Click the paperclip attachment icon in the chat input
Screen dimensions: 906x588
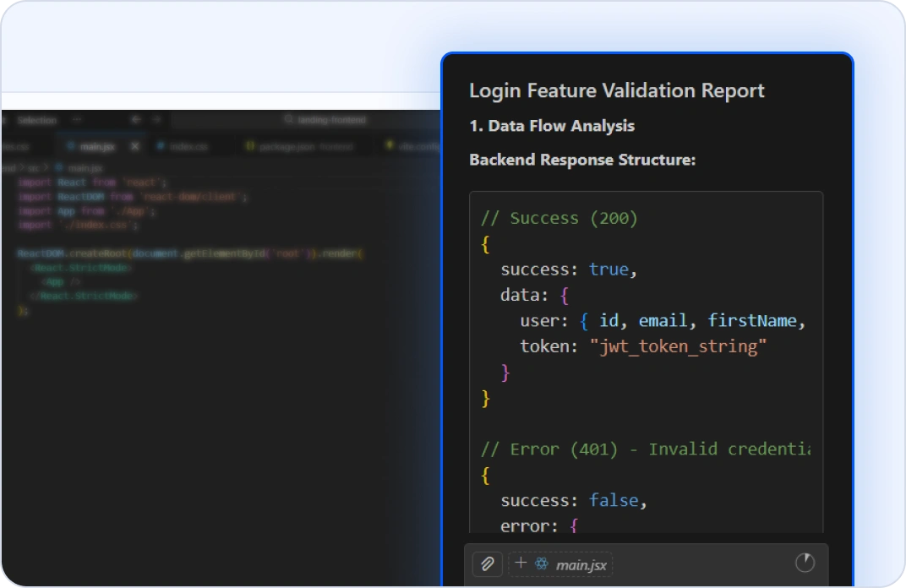coord(487,563)
